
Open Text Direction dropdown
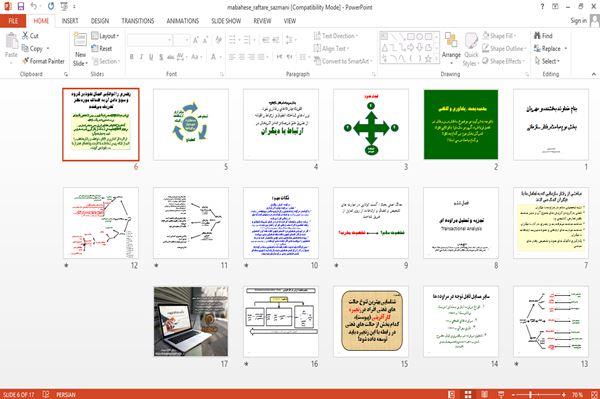336,36
